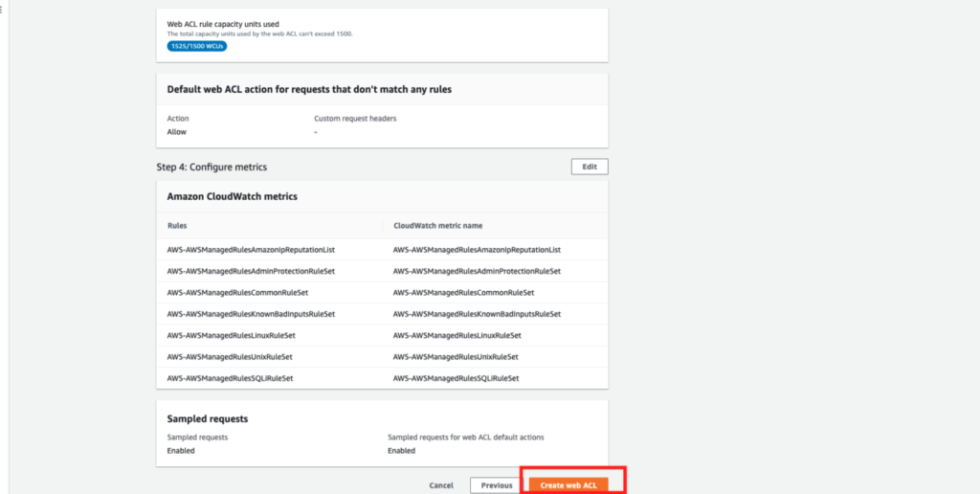980x494 pixels.
Task: Click CloudWatch metric name AWS-AWSManagedRulesUnixRuleSet
Action: (x=456, y=357)
